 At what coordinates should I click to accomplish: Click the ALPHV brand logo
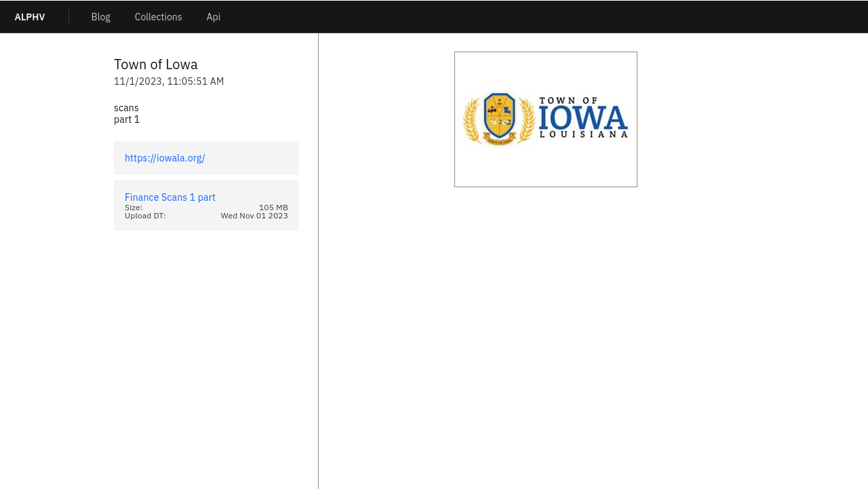click(30, 17)
